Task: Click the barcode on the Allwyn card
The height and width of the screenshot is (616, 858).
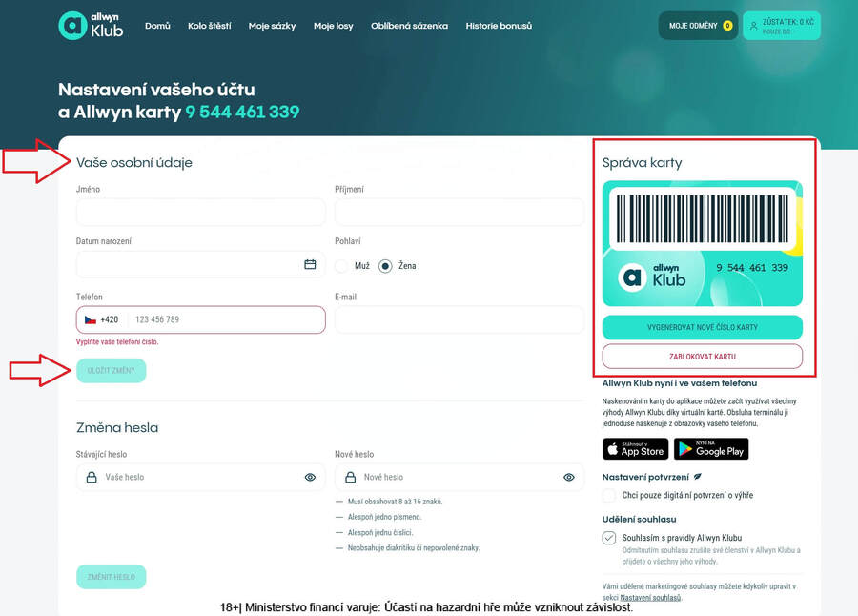Action: pos(703,218)
